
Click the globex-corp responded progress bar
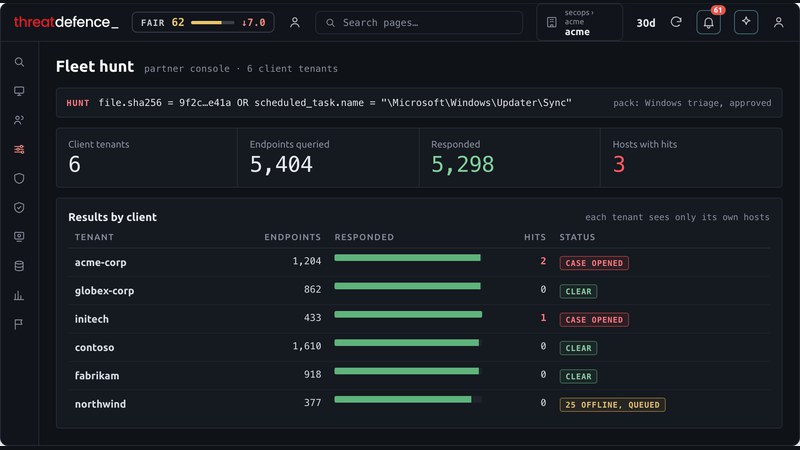(408, 286)
